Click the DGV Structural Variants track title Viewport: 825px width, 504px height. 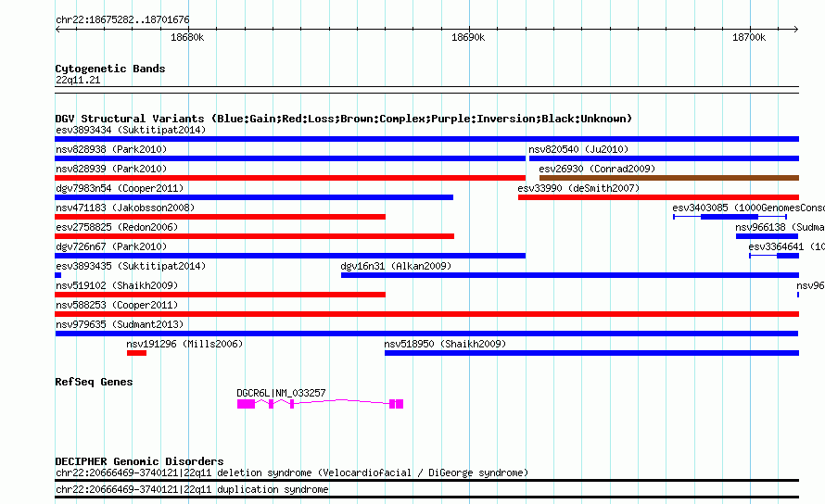coord(343,119)
